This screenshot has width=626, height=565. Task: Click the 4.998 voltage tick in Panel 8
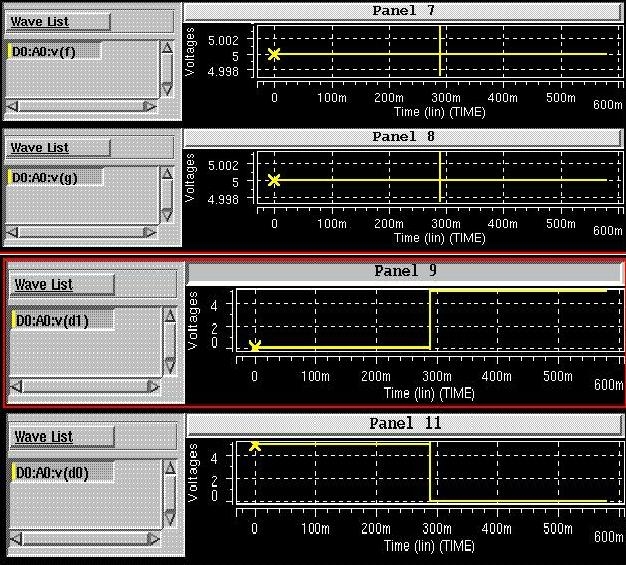[x=223, y=198]
